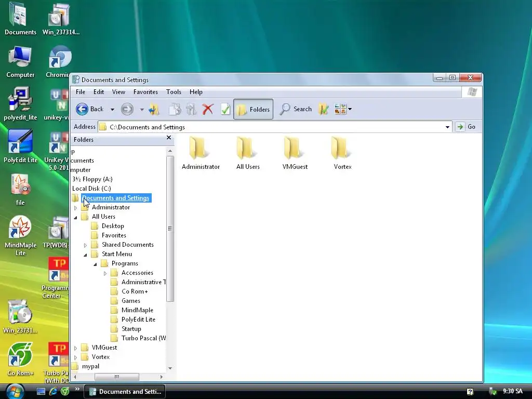Viewport: 532px width, 399px height.
Task: Select the Documents desktop icon
Action: coord(20,19)
